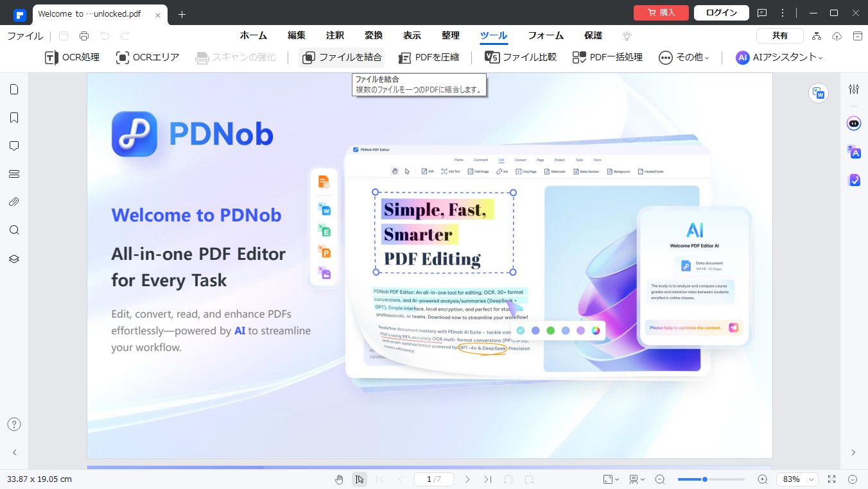The width and height of the screenshot is (868, 489).
Task: Open the PDFを圧縮 compress tool
Action: 428,58
